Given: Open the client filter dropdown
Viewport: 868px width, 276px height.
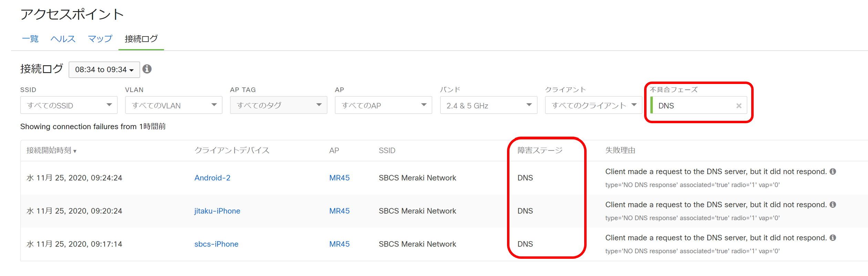Looking at the screenshot, I should pyautogui.click(x=593, y=105).
